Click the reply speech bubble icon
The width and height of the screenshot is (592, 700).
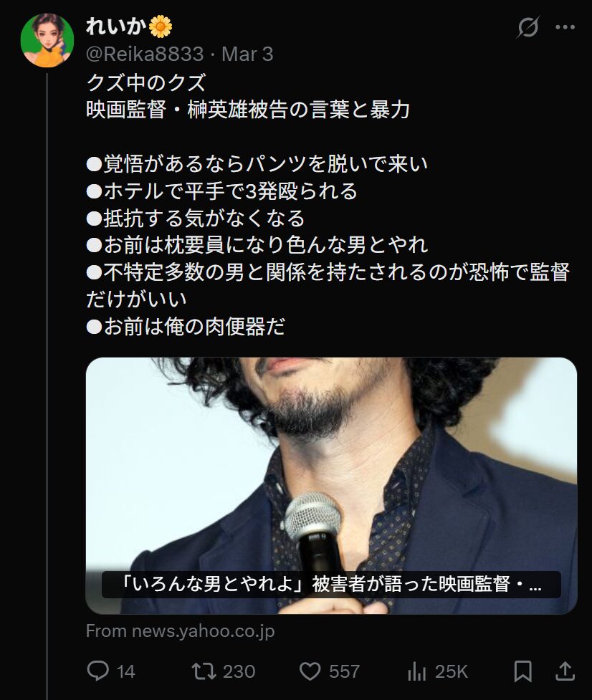97,671
